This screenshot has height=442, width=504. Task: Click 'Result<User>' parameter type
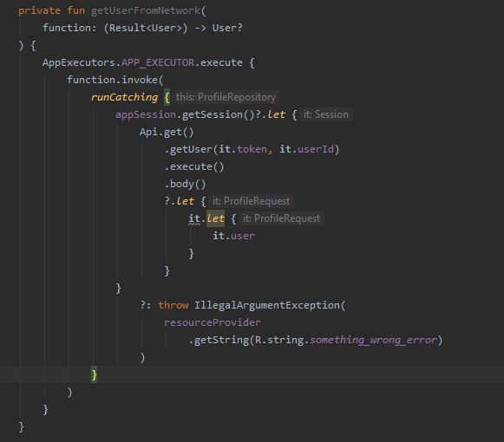point(146,28)
